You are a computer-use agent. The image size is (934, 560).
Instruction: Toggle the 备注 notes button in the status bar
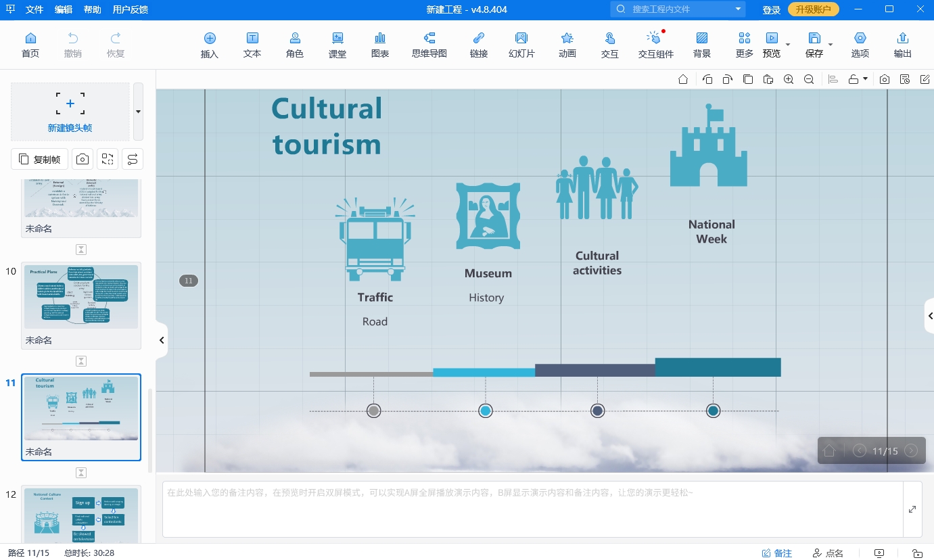point(777,553)
